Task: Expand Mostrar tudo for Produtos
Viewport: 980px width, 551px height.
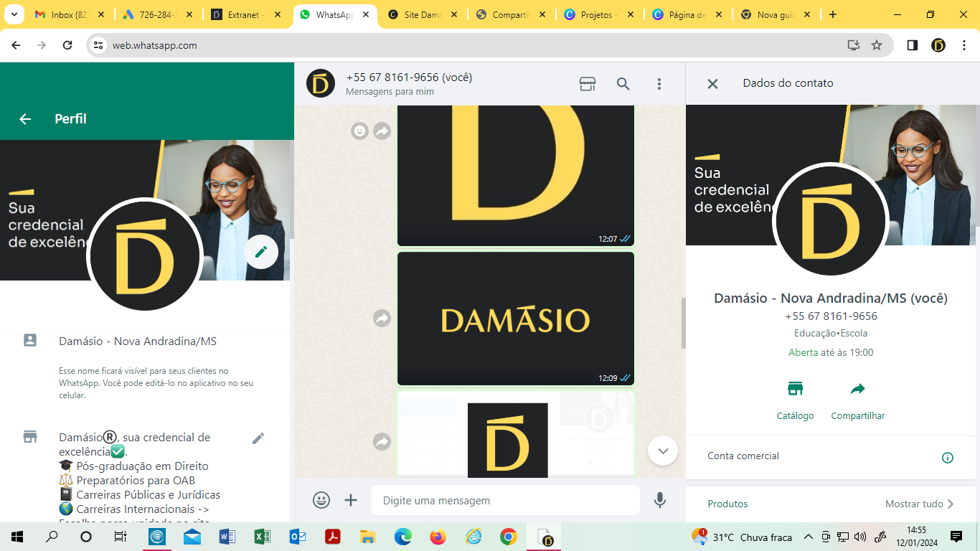Action: coord(920,504)
